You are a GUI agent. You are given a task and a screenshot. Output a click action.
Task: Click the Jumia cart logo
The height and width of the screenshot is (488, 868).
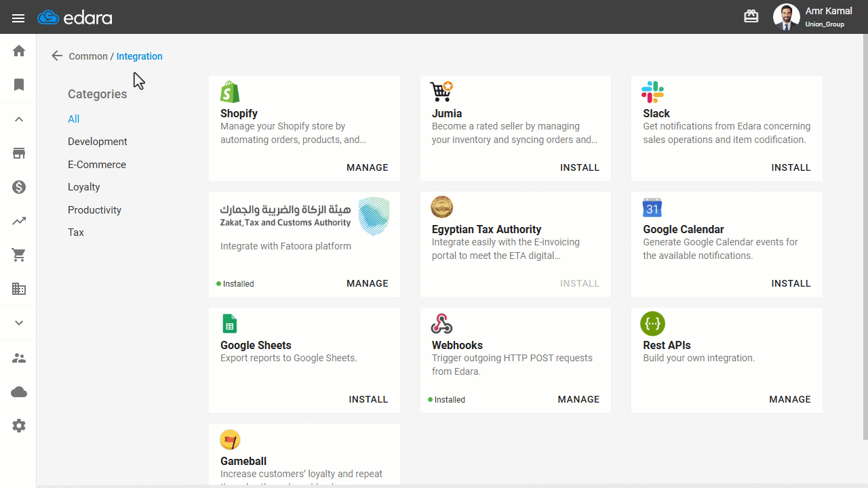click(441, 91)
